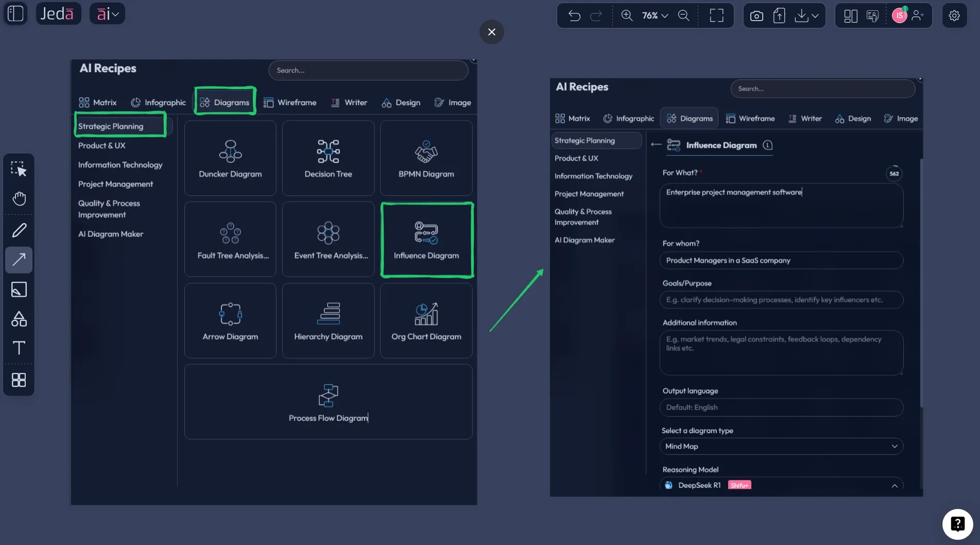Go back using the arrow in Influence Diagram panel
This screenshot has width=980, height=545.
tap(656, 145)
